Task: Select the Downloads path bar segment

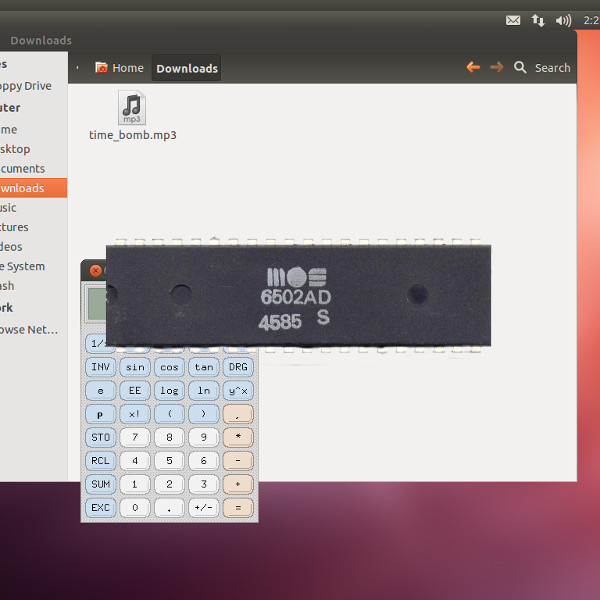Action: tap(187, 68)
